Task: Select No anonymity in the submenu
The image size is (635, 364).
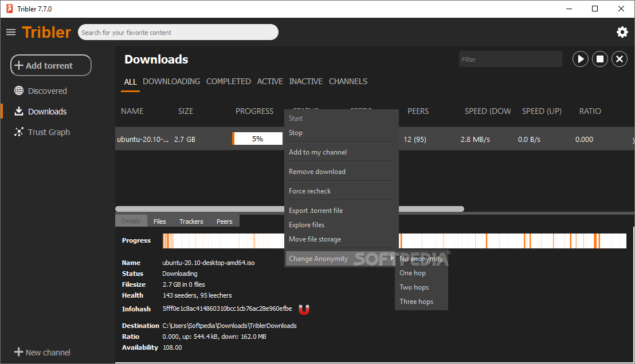Action: pos(421,259)
